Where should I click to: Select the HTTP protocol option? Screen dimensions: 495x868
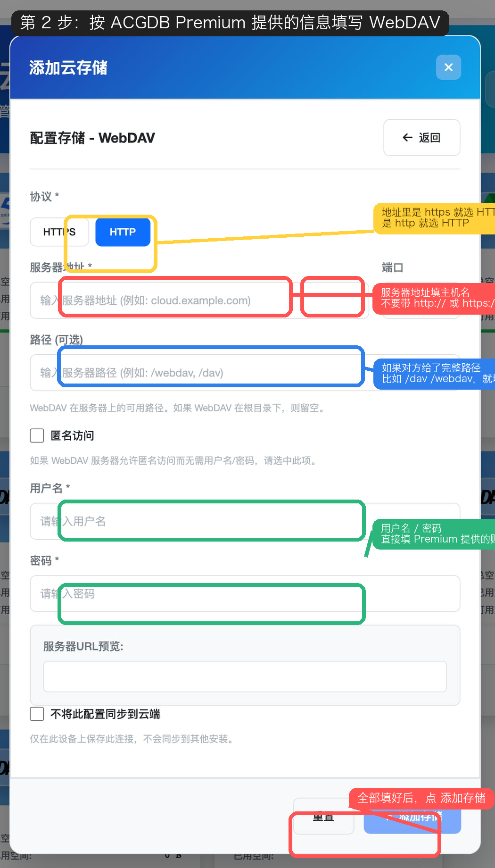click(x=123, y=232)
